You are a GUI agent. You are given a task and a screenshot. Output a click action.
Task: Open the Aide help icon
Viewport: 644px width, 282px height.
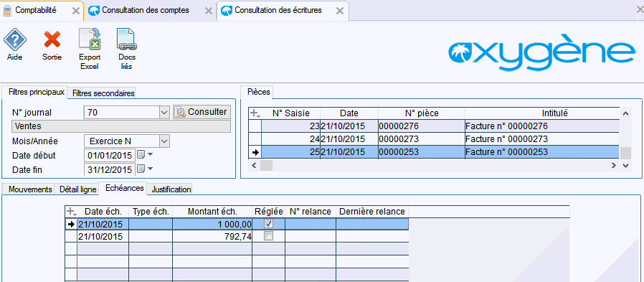(x=15, y=40)
